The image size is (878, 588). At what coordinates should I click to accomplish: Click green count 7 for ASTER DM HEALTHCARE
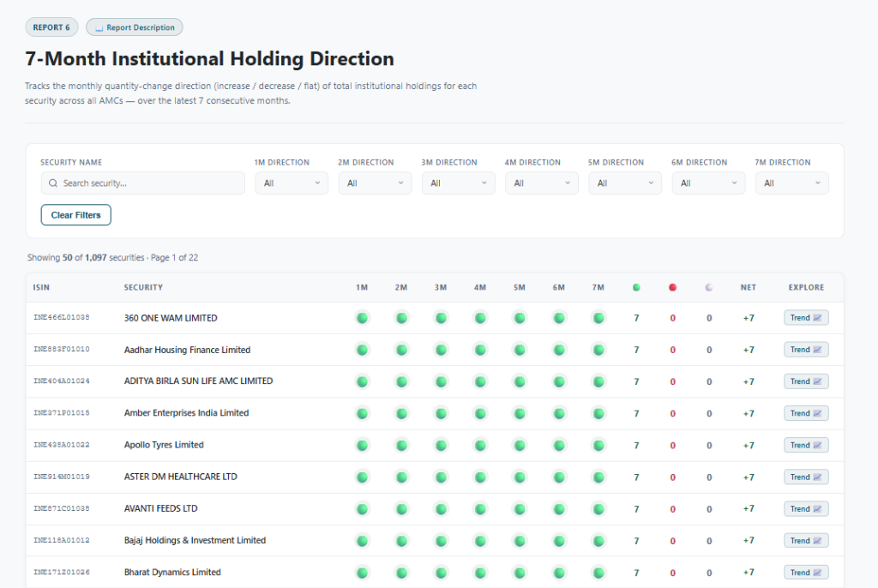tap(636, 477)
